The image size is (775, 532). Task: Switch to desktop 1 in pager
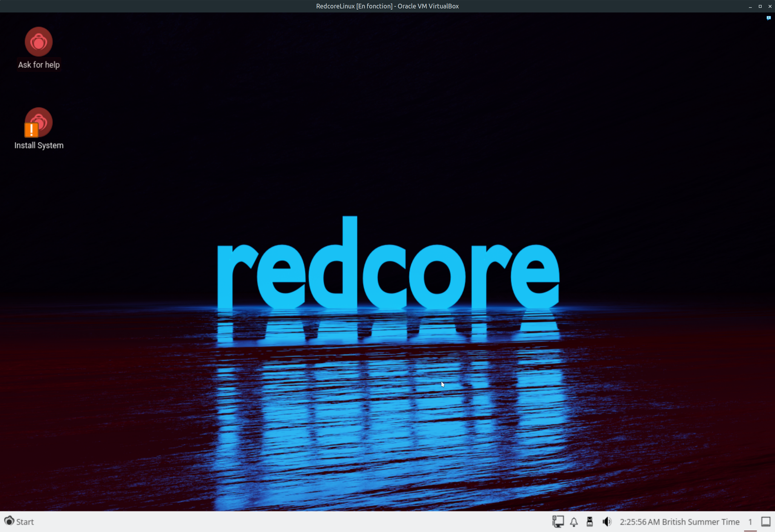click(x=750, y=522)
